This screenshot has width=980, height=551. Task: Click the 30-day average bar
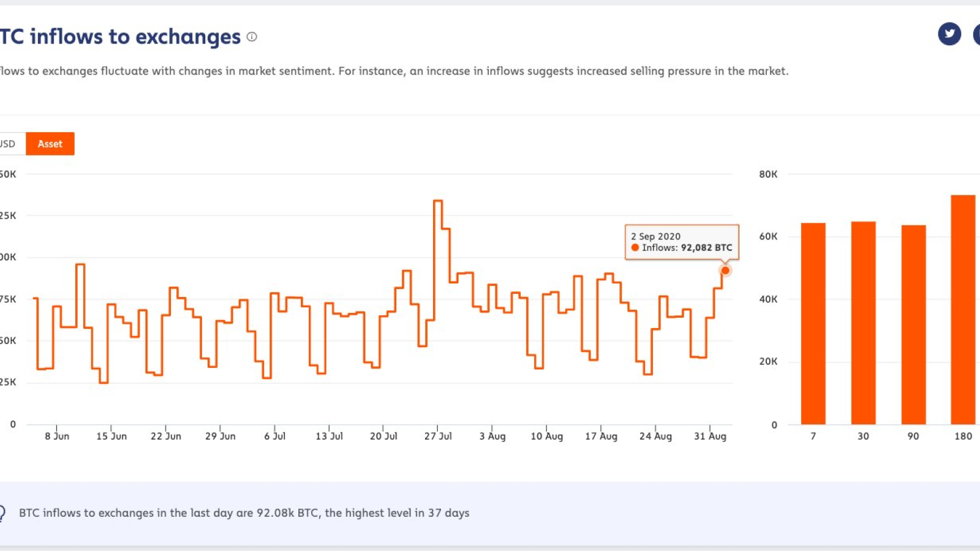(x=864, y=323)
